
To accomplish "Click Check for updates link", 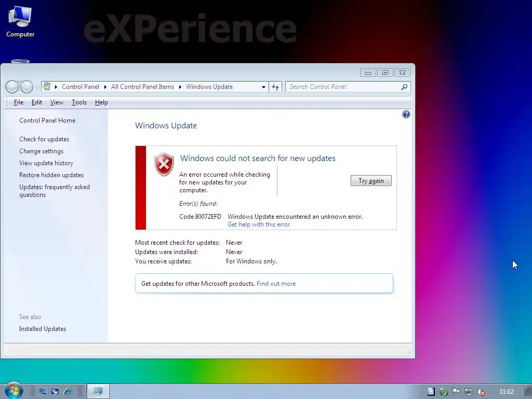I will 44,139.
